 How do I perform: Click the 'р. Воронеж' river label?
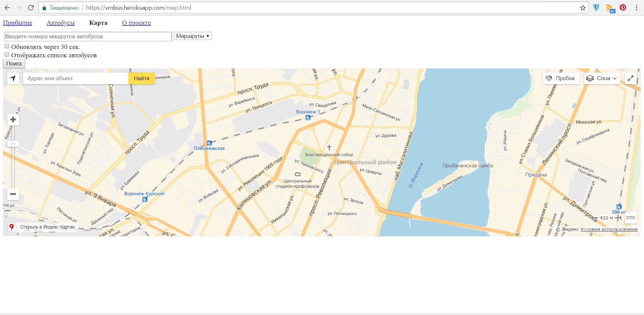click(x=416, y=176)
